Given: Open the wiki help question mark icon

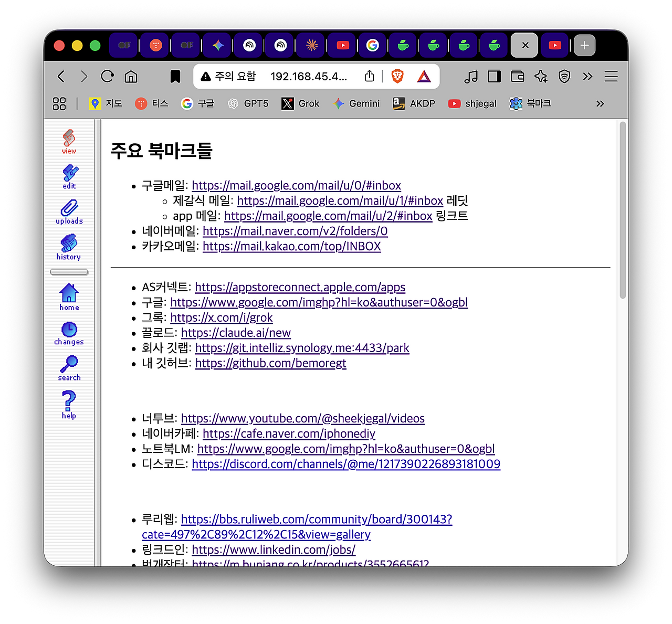Looking at the screenshot, I should tap(69, 405).
